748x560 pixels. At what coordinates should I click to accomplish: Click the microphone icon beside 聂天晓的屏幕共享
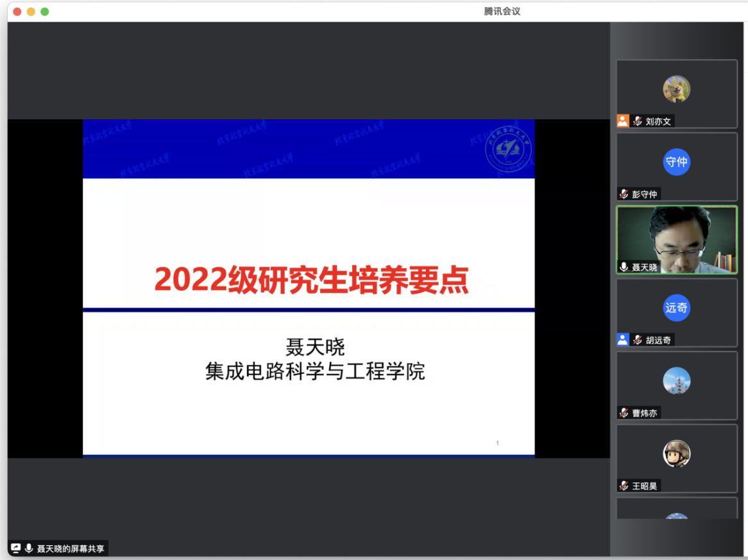pyautogui.click(x=29, y=548)
